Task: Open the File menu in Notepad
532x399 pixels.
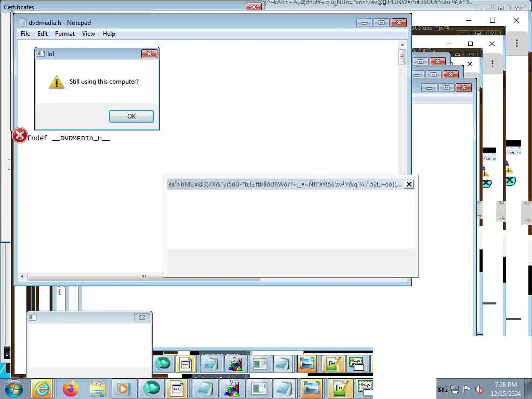Action: click(25, 34)
